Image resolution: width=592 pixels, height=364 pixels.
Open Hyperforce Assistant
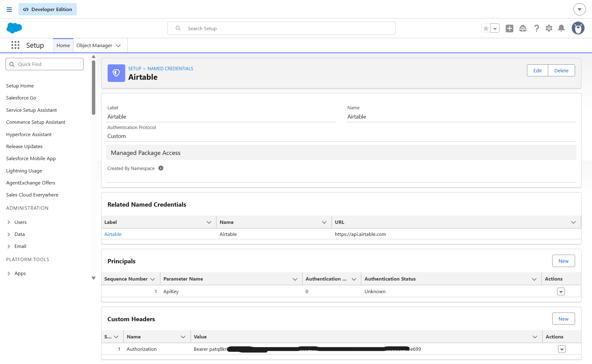(x=29, y=134)
